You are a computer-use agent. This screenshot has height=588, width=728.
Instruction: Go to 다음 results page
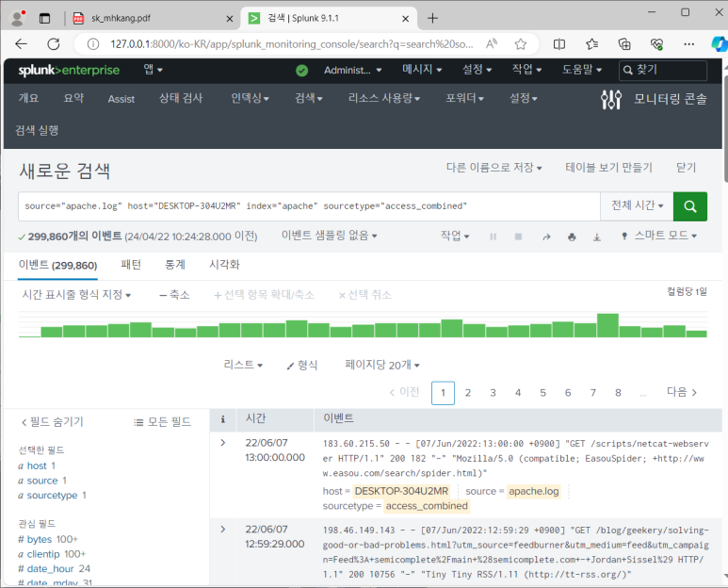682,392
